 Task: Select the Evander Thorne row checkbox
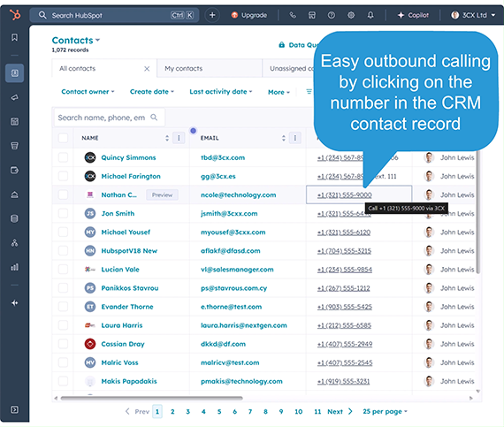[63, 307]
